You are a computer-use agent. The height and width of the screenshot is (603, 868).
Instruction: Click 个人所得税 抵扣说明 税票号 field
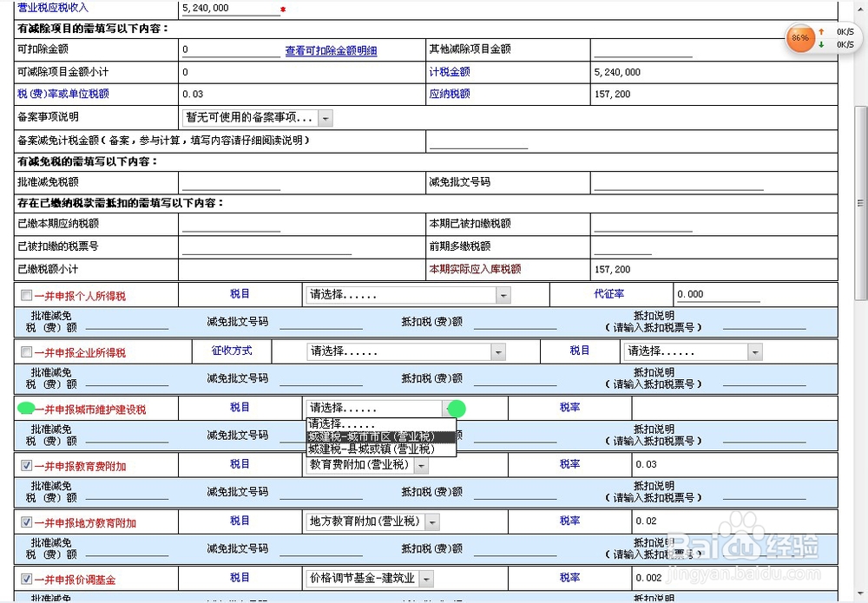pos(765,324)
